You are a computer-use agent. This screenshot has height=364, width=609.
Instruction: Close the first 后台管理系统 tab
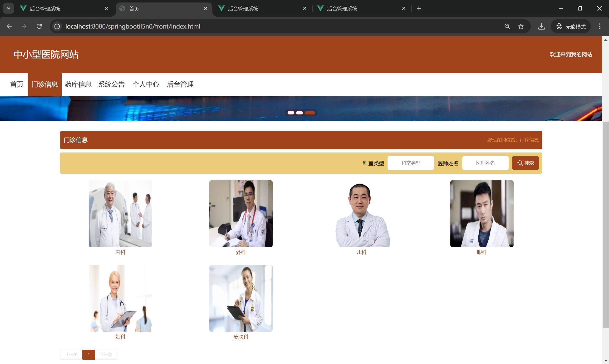tap(106, 8)
